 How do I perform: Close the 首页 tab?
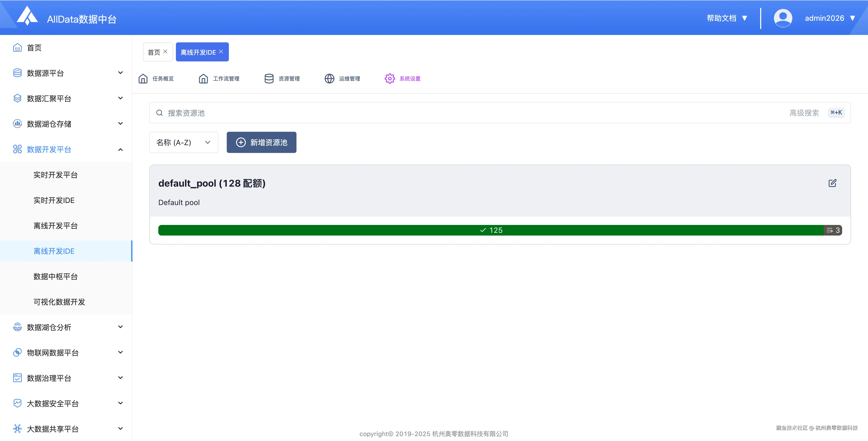coord(165,51)
